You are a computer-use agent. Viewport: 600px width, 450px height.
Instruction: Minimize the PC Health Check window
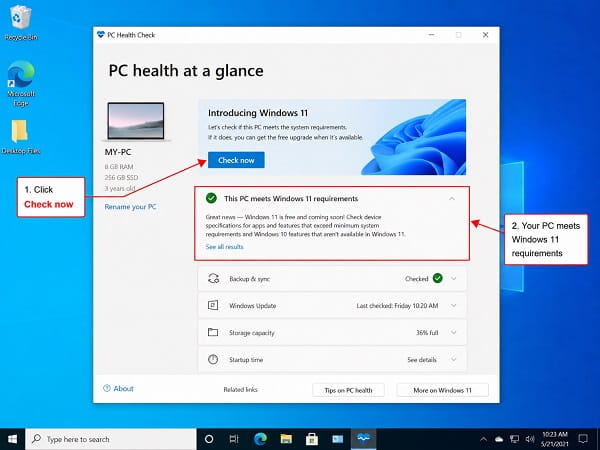(431, 35)
